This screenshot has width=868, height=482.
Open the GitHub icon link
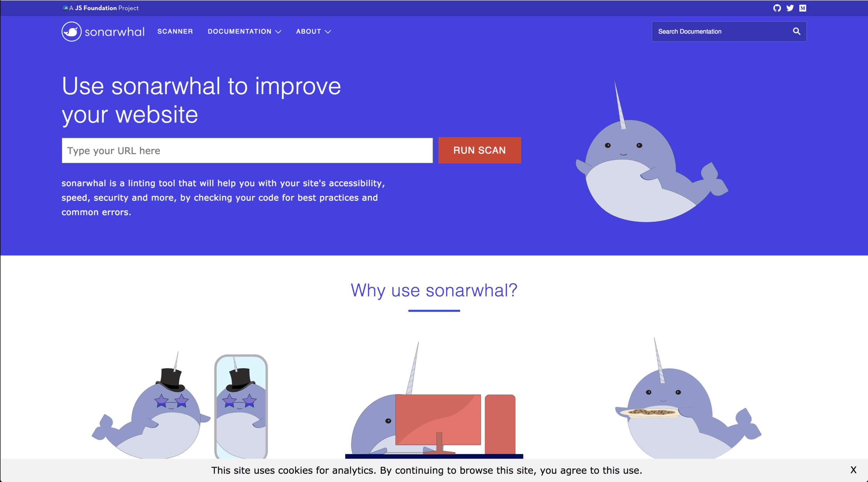[x=777, y=8]
